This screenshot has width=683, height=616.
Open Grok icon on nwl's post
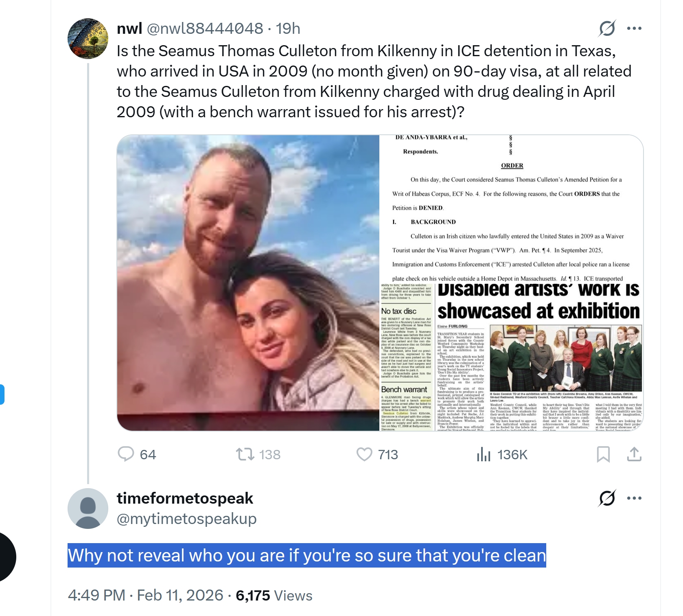[607, 28]
